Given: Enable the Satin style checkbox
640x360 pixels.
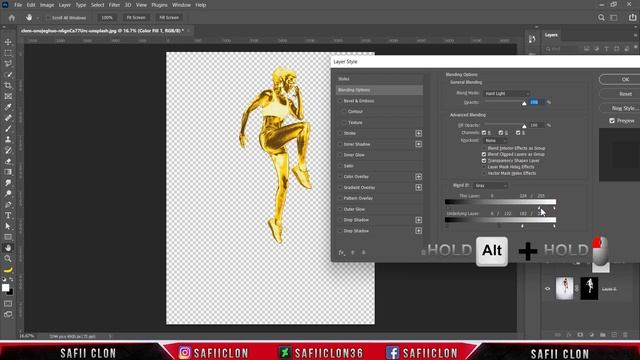Looking at the screenshot, I should tap(340, 166).
